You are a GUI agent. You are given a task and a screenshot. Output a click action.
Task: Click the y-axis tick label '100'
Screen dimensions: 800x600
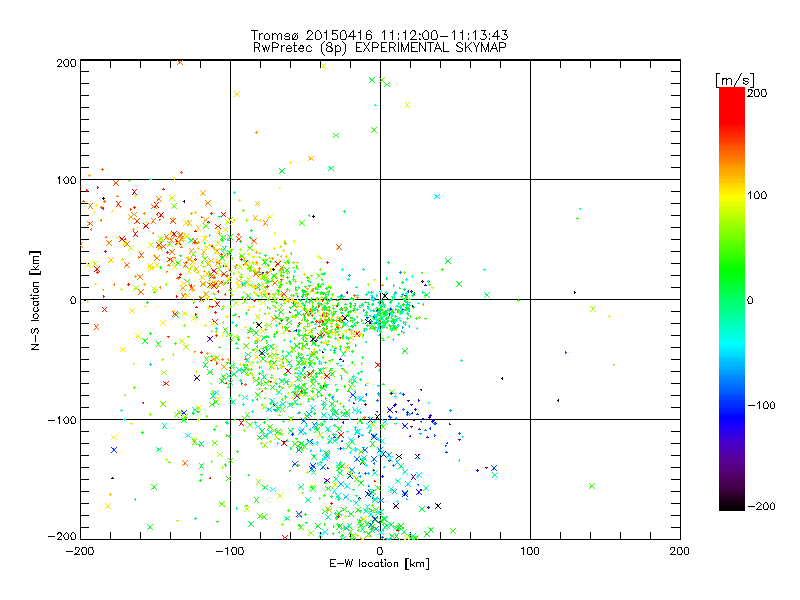coord(66,180)
